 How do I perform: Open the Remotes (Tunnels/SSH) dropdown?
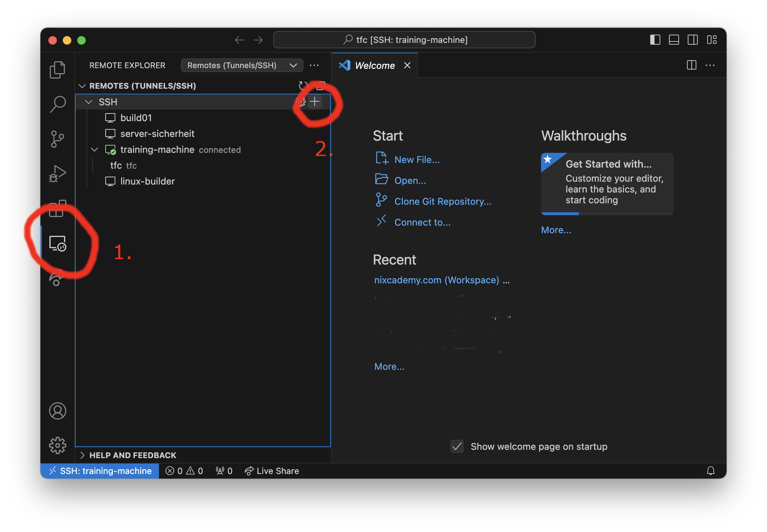pos(241,65)
